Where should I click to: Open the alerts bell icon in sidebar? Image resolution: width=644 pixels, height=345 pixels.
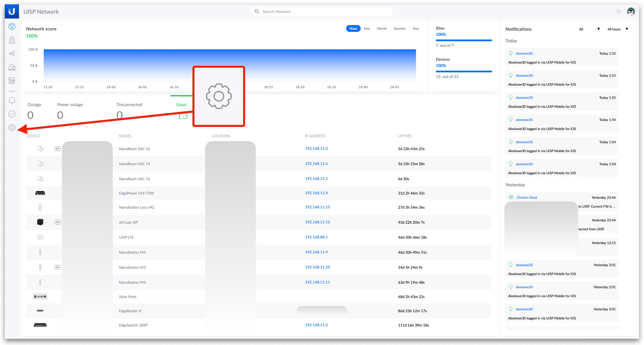pos(12,100)
